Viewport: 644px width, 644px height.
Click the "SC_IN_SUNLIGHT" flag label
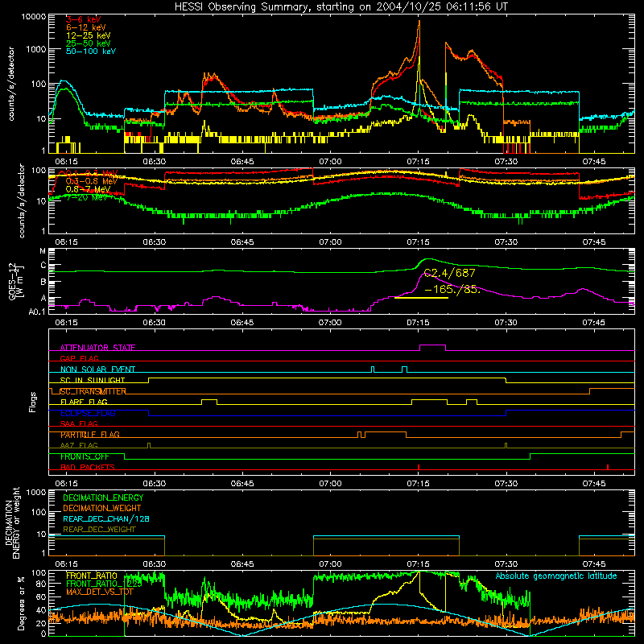[x=93, y=380]
